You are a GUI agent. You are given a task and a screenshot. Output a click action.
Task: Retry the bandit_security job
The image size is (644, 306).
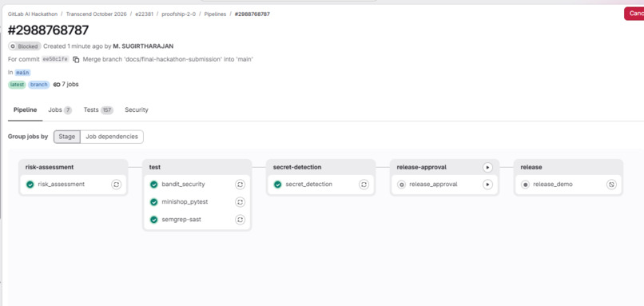pos(241,185)
